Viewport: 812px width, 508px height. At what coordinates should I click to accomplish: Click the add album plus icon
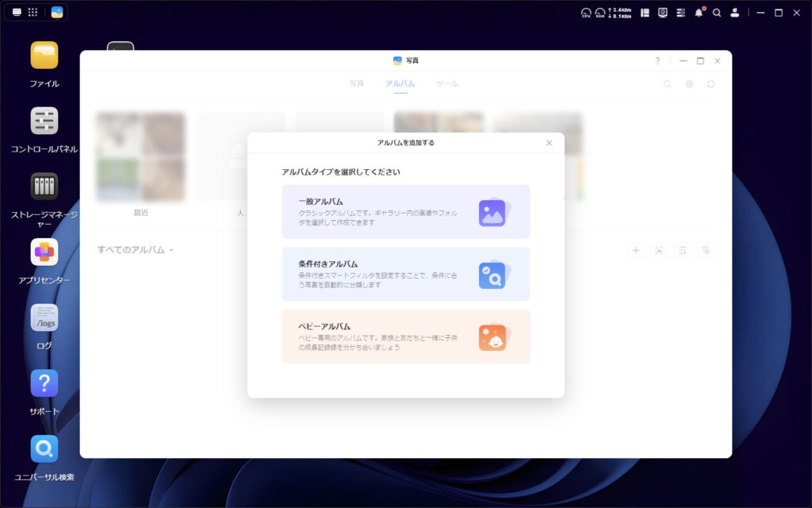635,250
